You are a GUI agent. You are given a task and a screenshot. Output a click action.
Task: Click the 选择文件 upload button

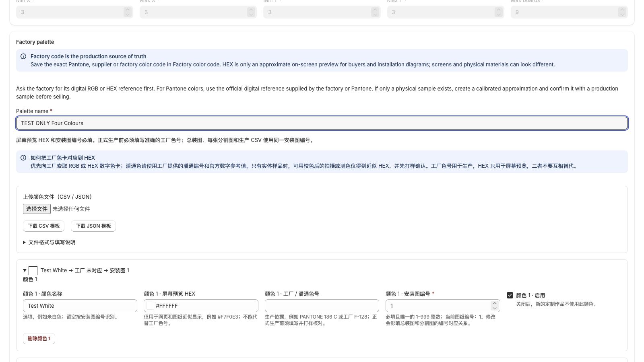click(37, 209)
